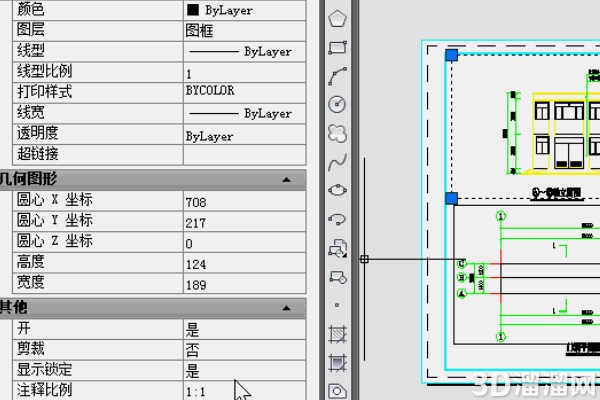Activate the Arc tool
The width and height of the screenshot is (600, 400).
[337, 76]
